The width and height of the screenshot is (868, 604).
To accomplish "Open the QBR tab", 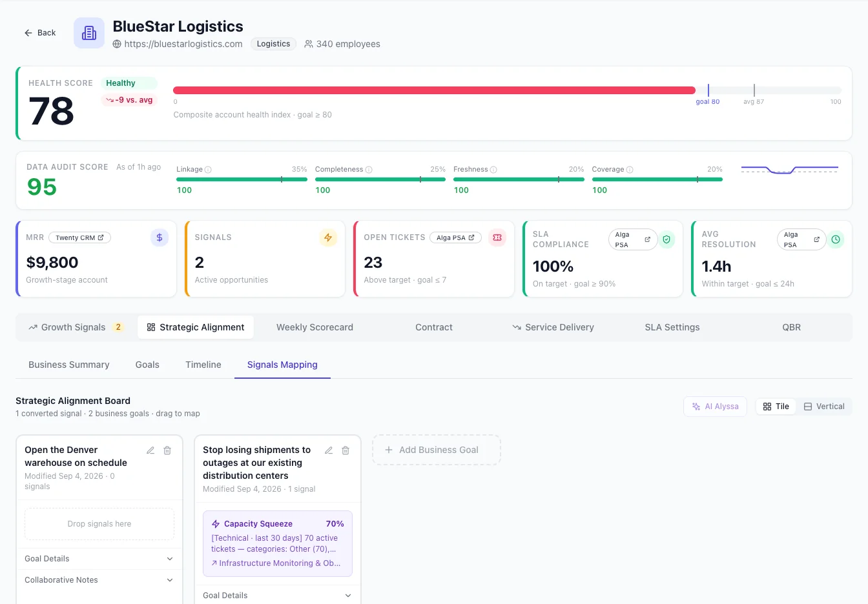I will [x=791, y=327].
